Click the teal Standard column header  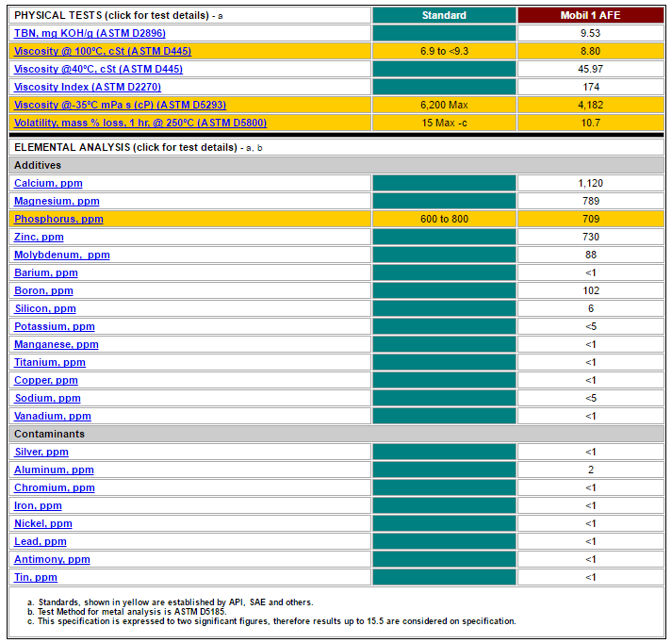point(444,15)
